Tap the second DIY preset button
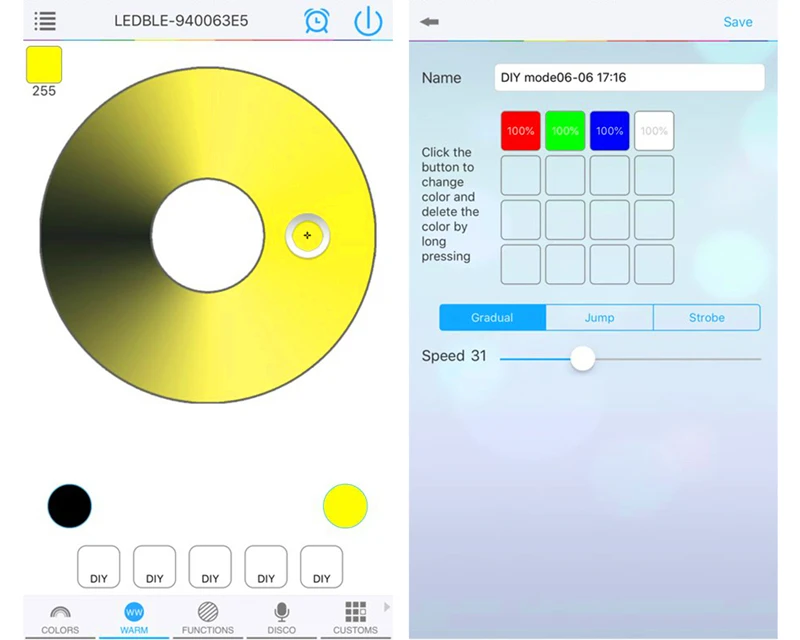800x640 pixels. (155, 567)
